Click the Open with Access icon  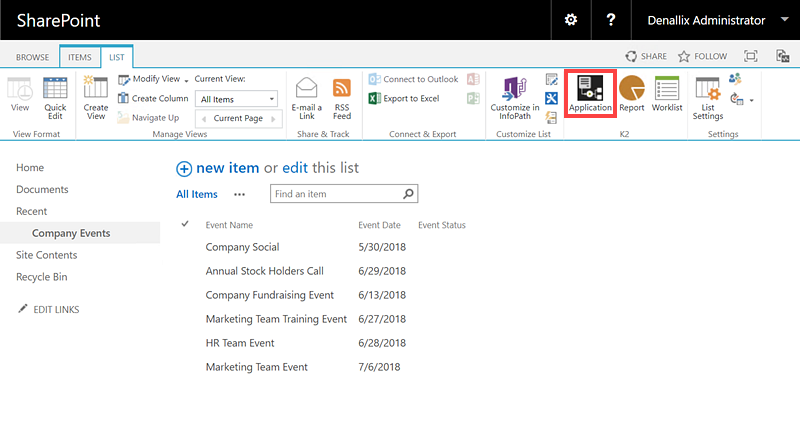(x=473, y=79)
